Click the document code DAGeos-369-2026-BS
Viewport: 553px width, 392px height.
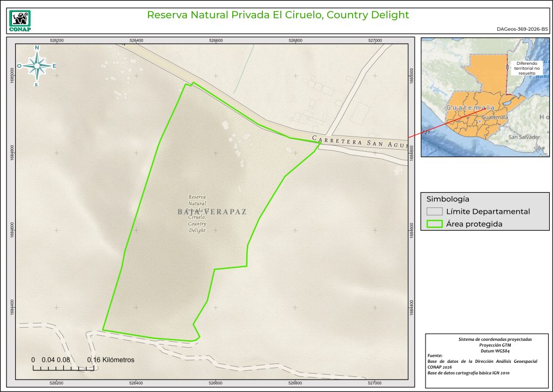pos(522,30)
